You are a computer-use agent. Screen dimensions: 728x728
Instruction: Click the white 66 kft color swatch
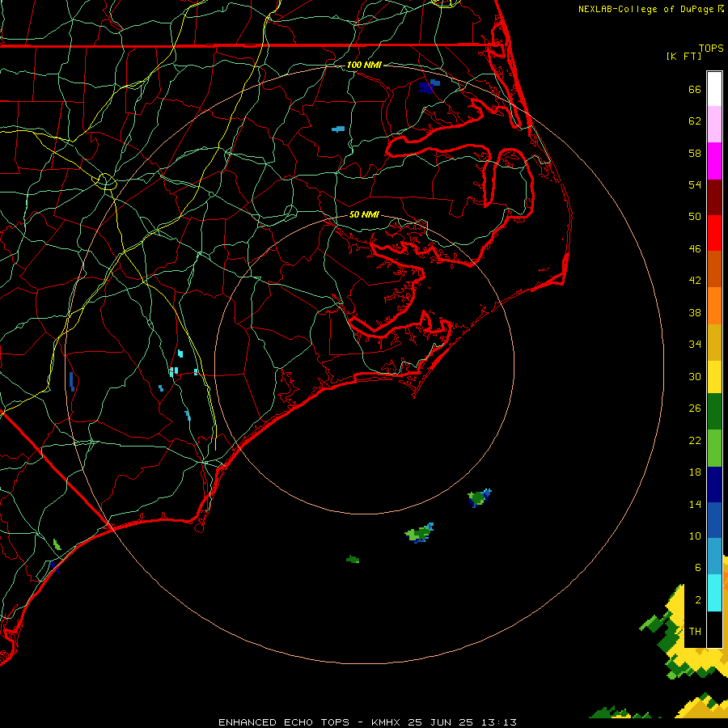tap(714, 89)
